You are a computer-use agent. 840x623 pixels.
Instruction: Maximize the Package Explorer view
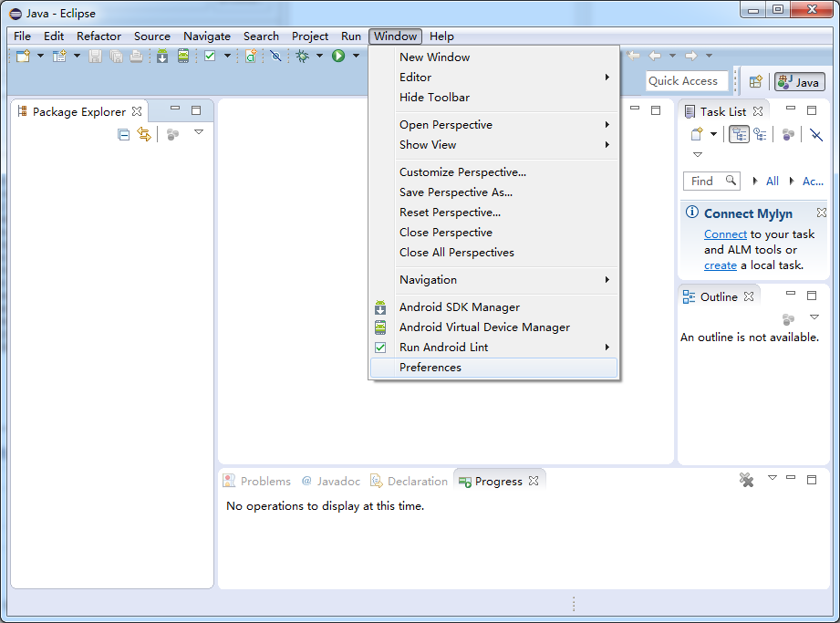point(196,110)
